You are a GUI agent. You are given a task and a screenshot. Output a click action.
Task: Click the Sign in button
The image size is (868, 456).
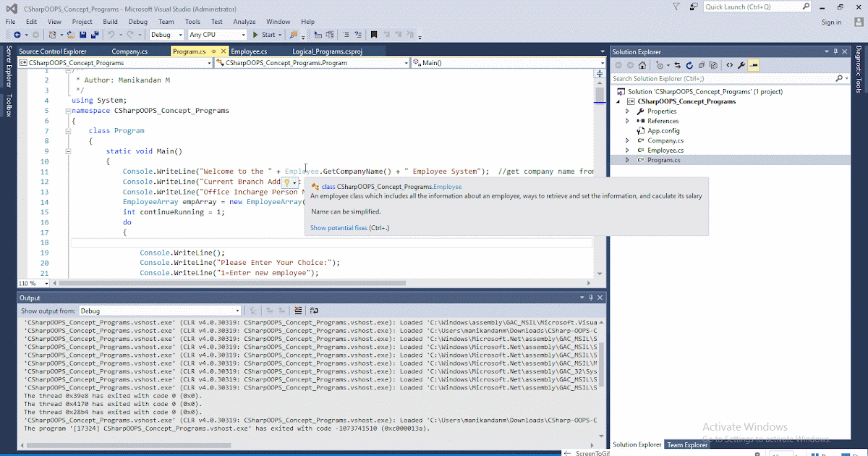(x=831, y=22)
